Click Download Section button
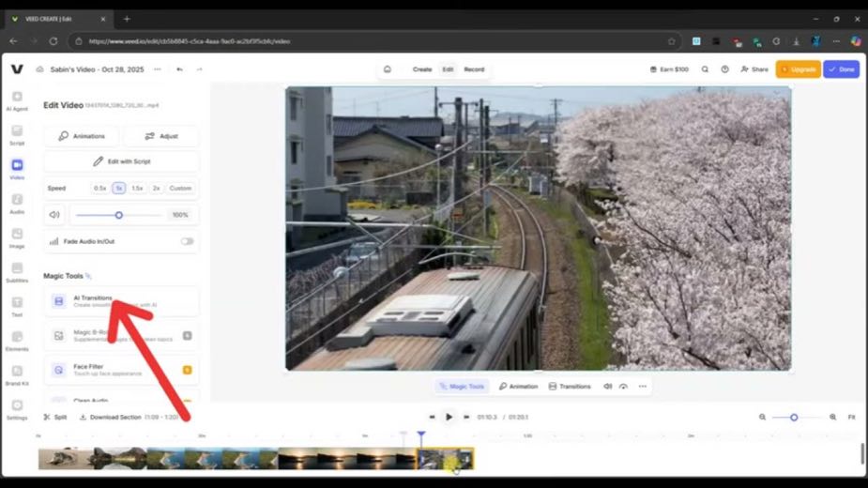 click(110, 417)
